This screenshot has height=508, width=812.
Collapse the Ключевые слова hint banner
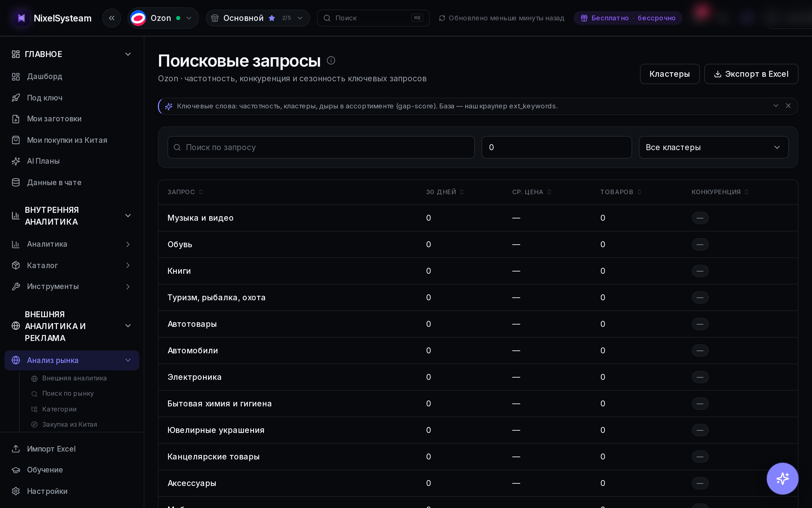point(776,106)
